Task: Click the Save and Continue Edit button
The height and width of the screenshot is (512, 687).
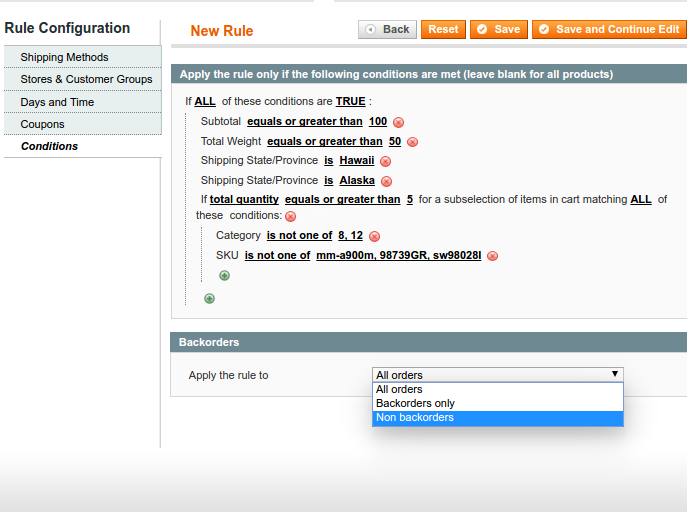Action: tap(609, 29)
